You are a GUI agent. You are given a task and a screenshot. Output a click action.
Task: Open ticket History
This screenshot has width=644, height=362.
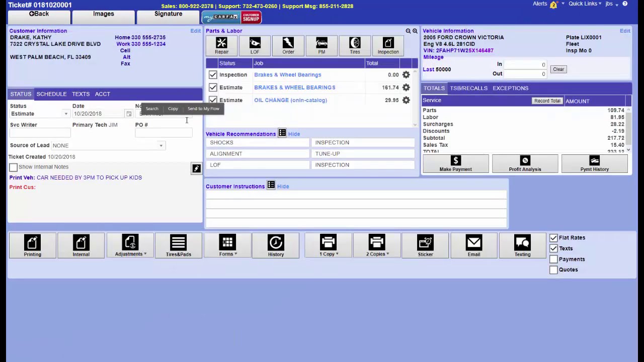point(276,246)
